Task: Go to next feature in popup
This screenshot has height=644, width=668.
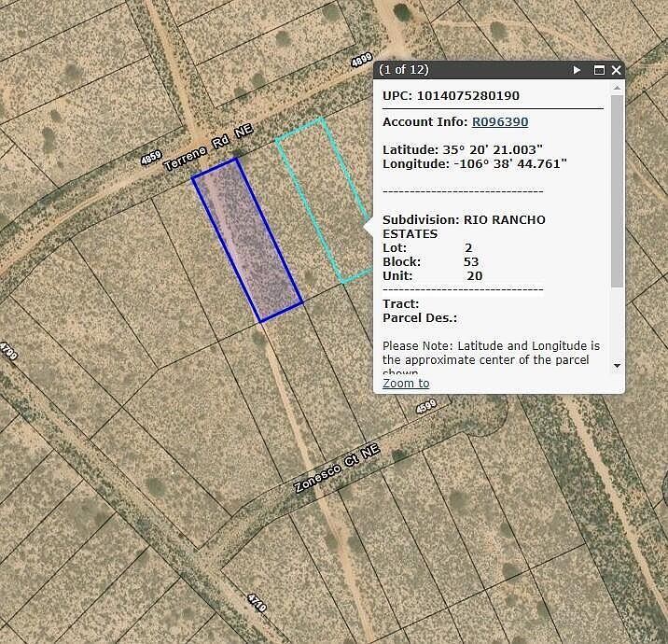Action: (x=577, y=70)
